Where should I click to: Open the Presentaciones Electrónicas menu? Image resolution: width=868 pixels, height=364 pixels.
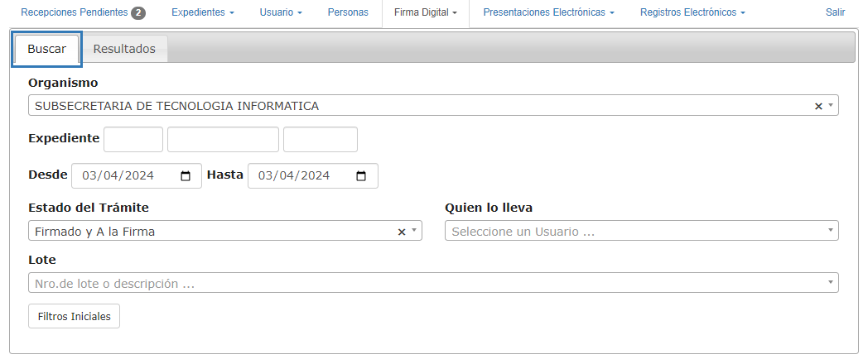click(x=548, y=13)
